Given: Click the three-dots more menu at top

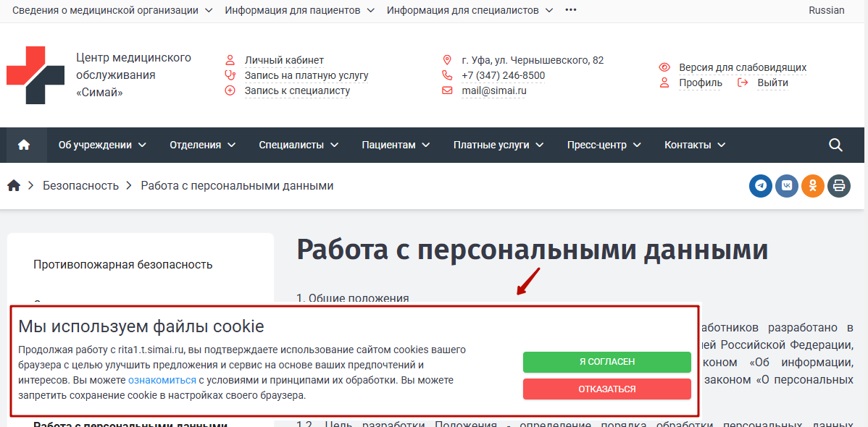Looking at the screenshot, I should tap(571, 10).
